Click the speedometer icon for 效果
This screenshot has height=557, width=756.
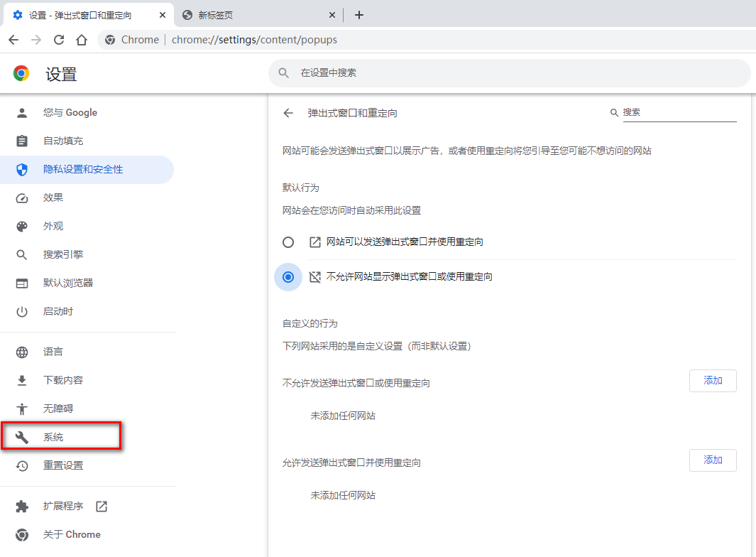click(22, 198)
